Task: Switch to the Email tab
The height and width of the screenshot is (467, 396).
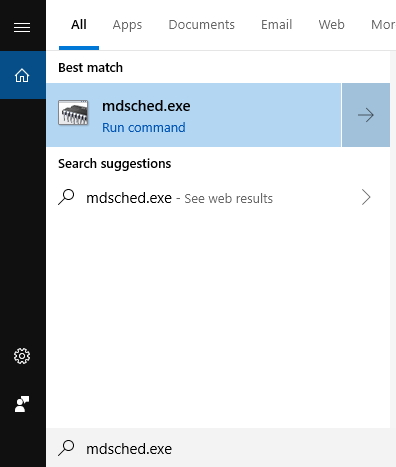Action: (276, 25)
